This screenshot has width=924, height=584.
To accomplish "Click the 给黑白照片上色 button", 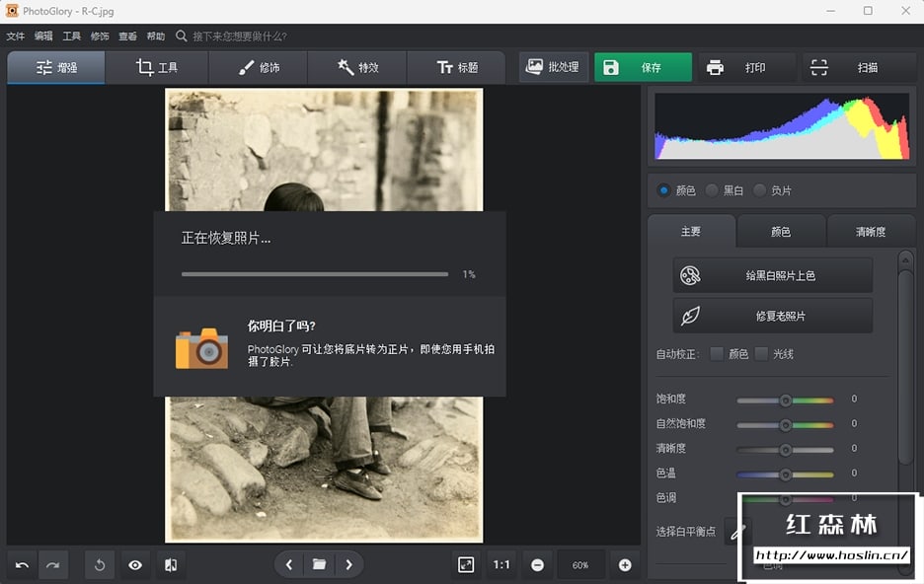I will (x=772, y=275).
